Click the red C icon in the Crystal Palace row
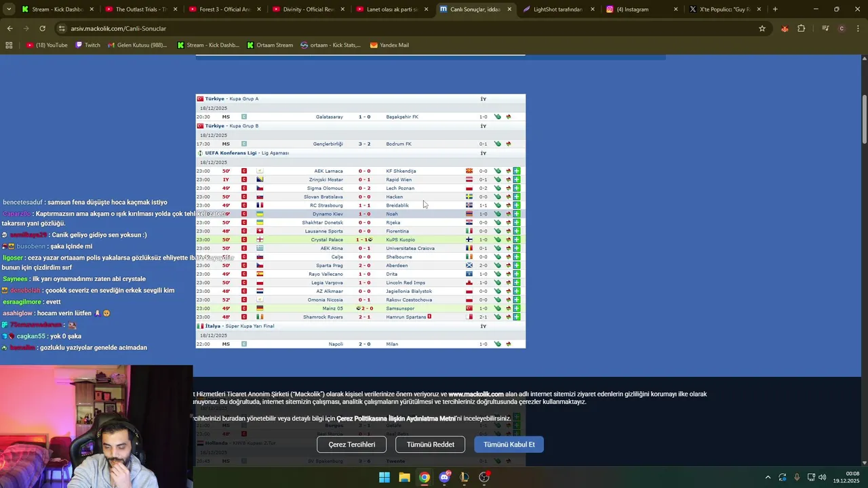The width and height of the screenshot is (868, 488). pyautogui.click(x=244, y=240)
